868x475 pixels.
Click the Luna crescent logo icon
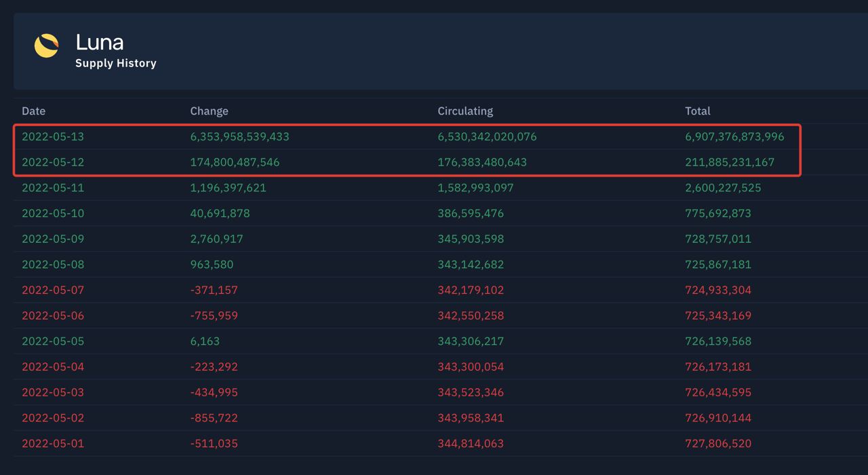[46, 45]
